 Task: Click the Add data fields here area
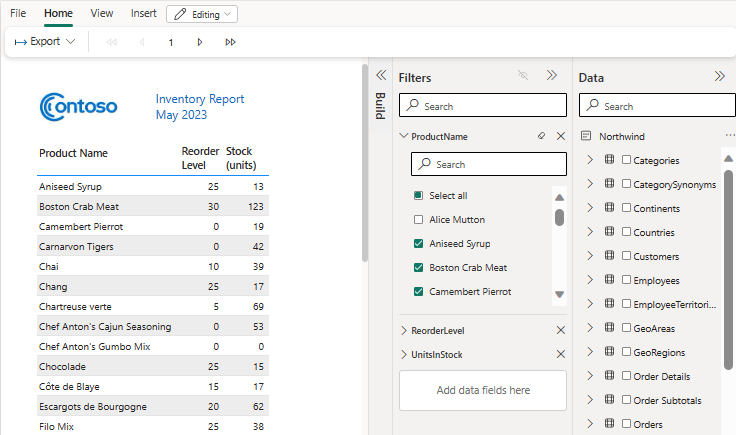[483, 390]
